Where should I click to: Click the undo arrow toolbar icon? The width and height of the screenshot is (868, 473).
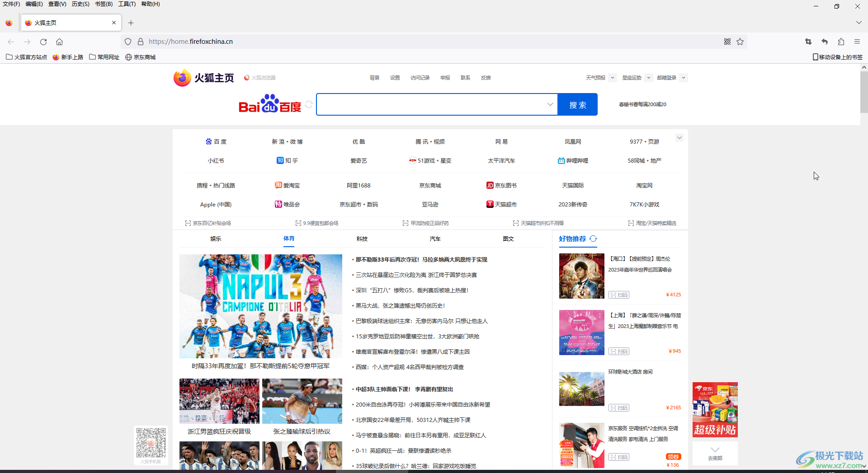coord(825,42)
